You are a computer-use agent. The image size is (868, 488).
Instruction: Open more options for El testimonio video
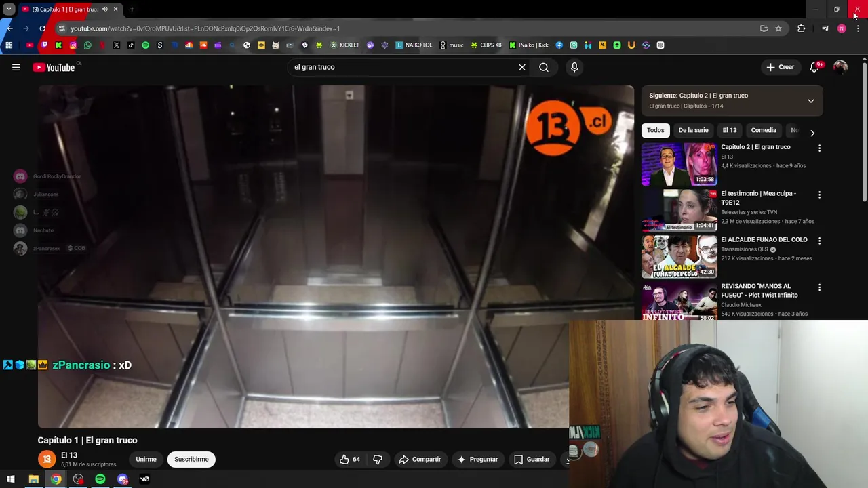click(819, 195)
